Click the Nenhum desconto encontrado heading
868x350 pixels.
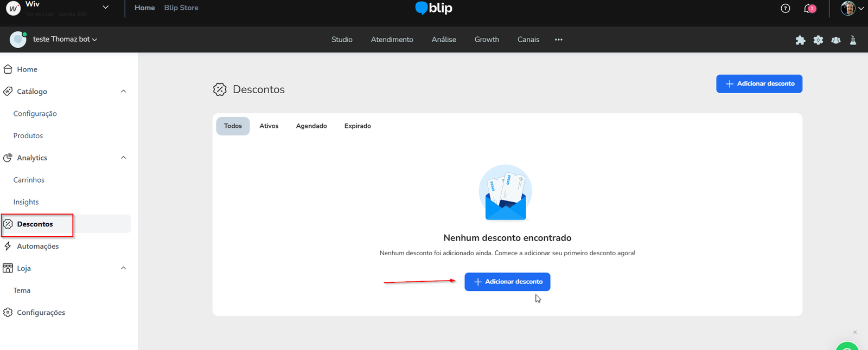tap(507, 238)
